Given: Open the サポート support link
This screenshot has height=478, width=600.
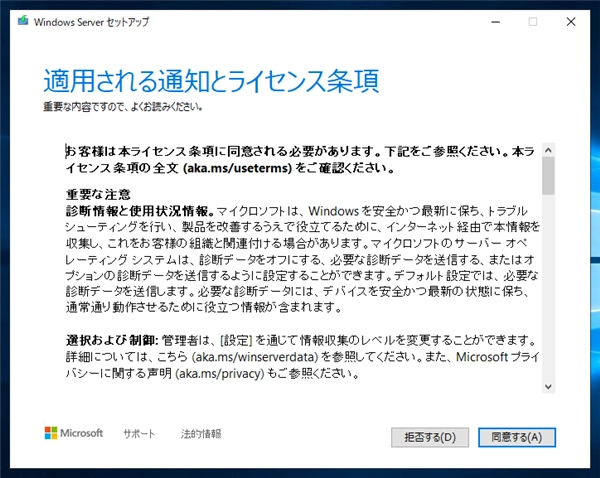Looking at the screenshot, I should 139,434.
